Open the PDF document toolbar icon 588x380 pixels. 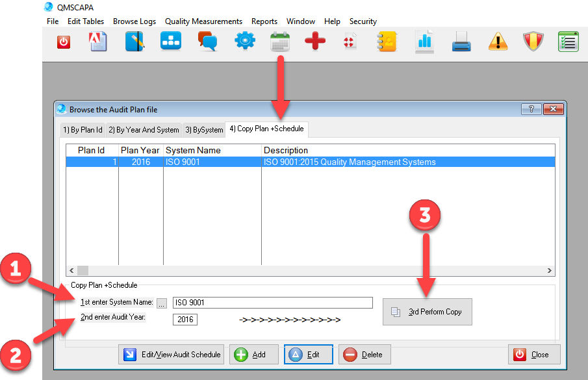(97, 42)
